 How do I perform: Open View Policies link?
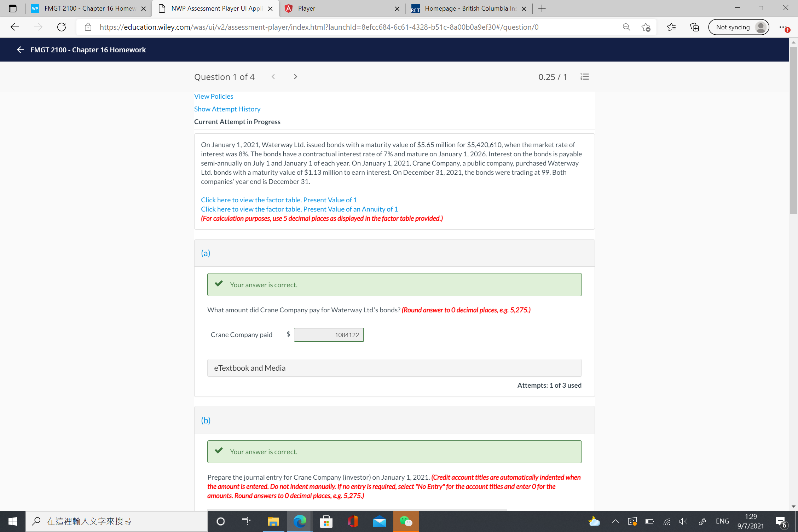(213, 96)
